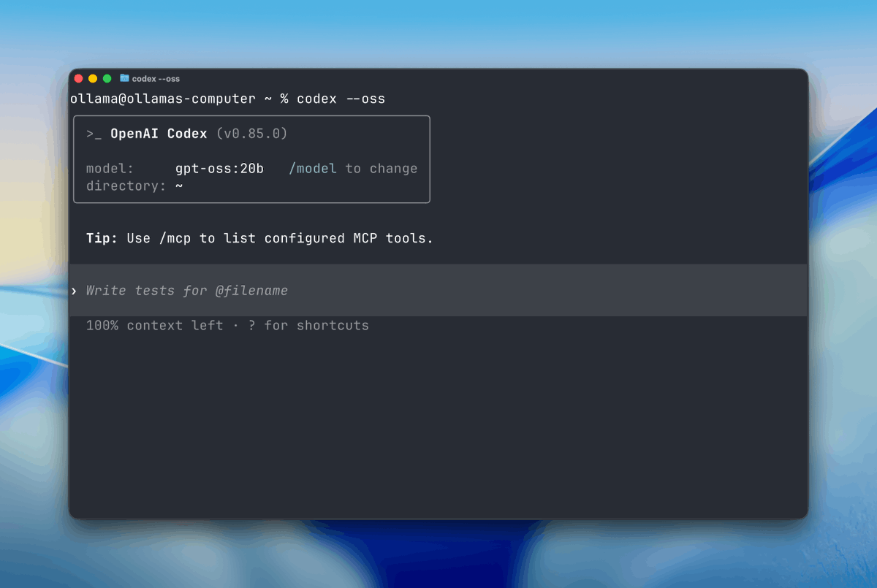Click the prompt chevron before the input
The height and width of the screenshot is (588, 877).
74,291
